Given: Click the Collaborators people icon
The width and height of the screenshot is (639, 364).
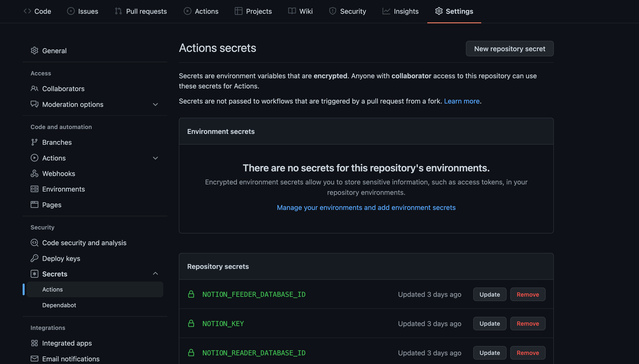Looking at the screenshot, I should pyautogui.click(x=34, y=88).
